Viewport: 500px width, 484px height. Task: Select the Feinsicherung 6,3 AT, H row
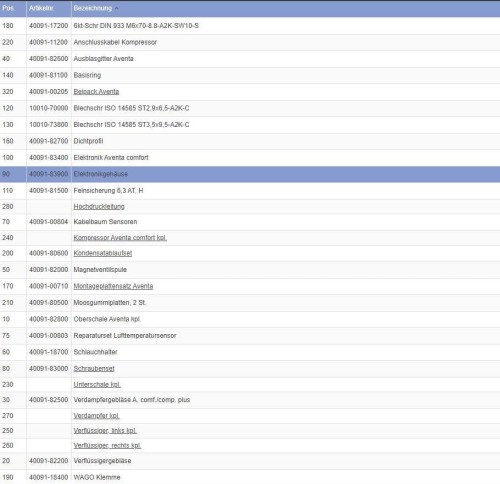[x=250, y=191]
